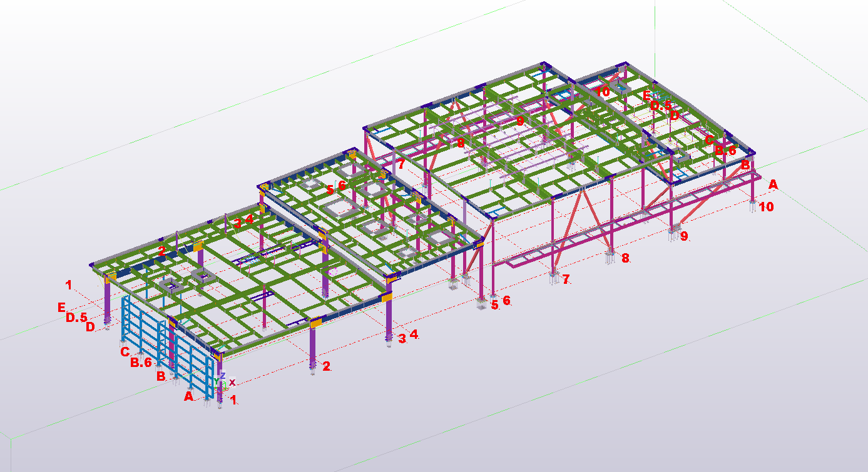This screenshot has height=472, width=868.
Task: Click the green Y axis symbol at origin
Action: click(x=217, y=381)
